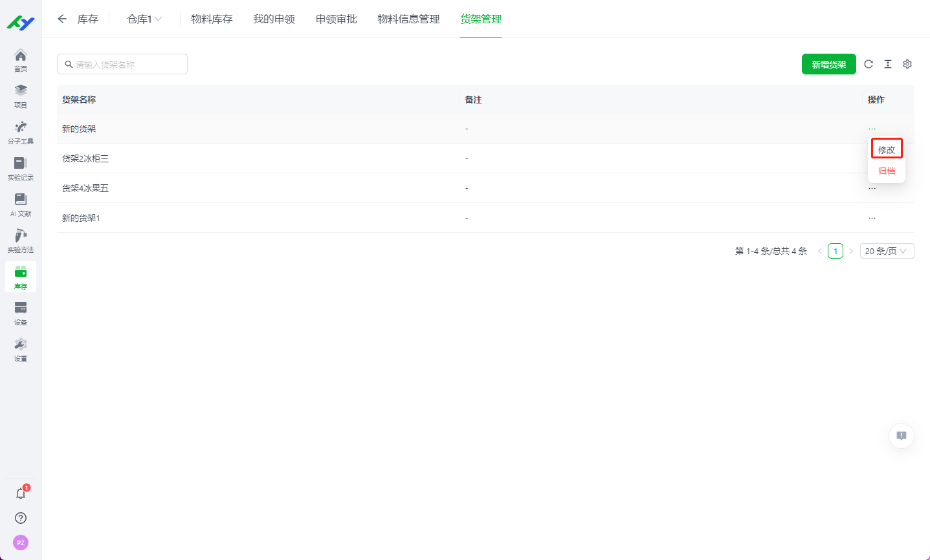Open 分子工具 molecule tools icon
This screenshot has width=930, height=560.
pyautogui.click(x=21, y=132)
